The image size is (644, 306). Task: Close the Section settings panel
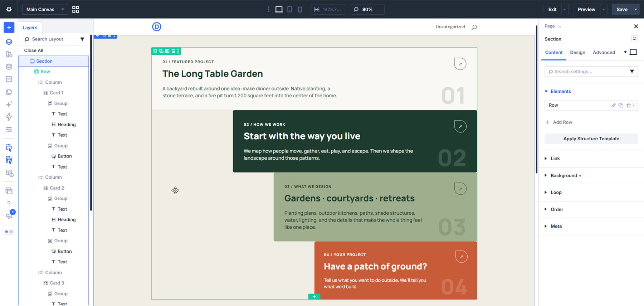point(636,26)
